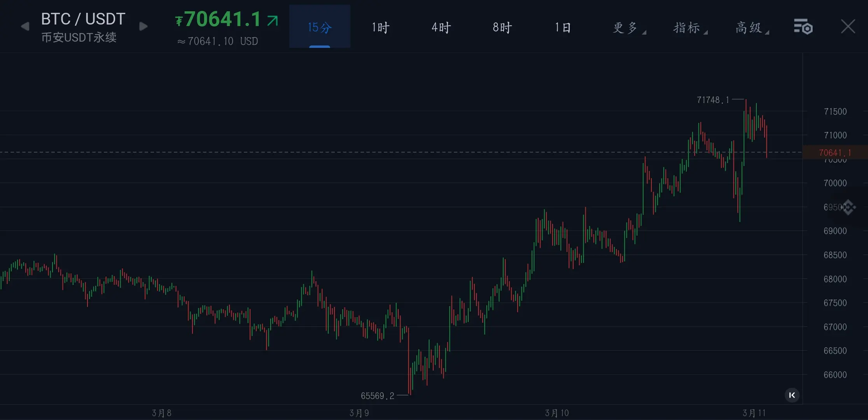Expand the 高级 advanced dropdown
868x420 pixels.
(x=750, y=28)
